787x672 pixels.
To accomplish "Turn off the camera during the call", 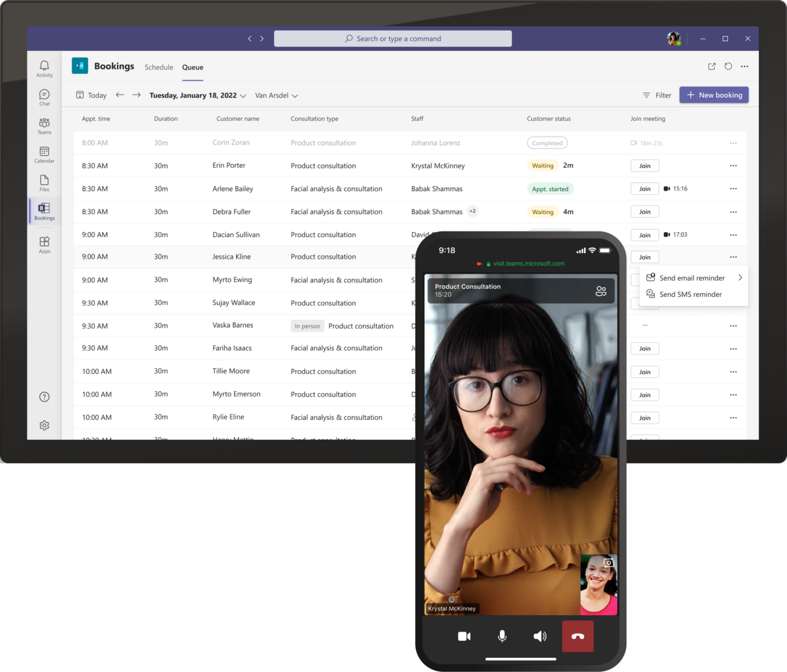I will click(x=464, y=636).
